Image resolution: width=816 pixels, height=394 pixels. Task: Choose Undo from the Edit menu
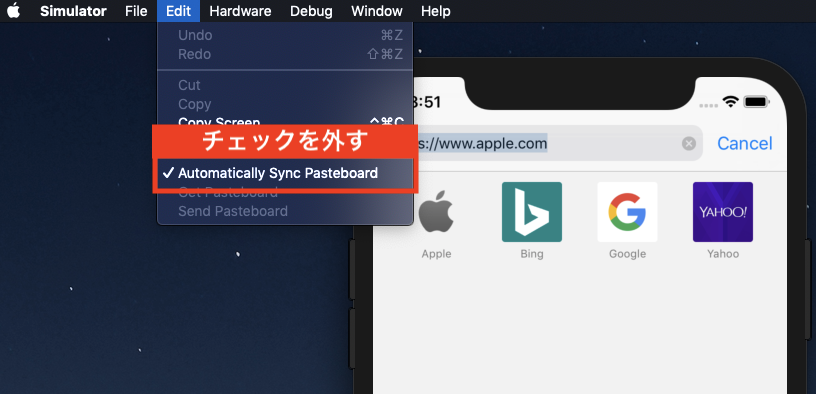285,35
